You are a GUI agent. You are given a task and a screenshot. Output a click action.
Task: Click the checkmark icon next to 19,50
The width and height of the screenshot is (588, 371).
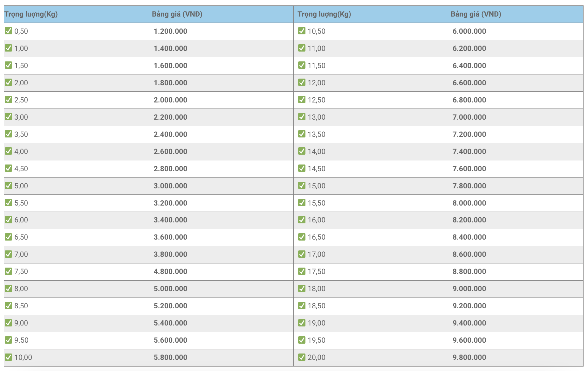pyautogui.click(x=302, y=340)
